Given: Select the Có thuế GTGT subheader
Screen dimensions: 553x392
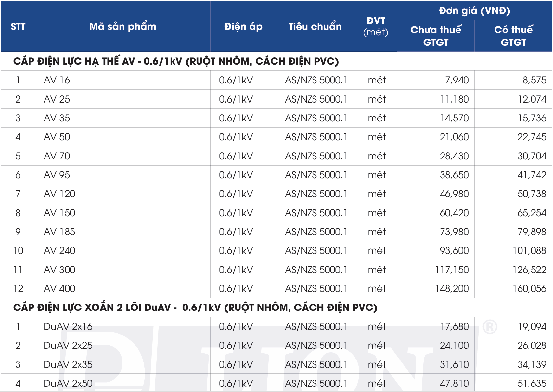Looking at the screenshot, I should 513,36.
